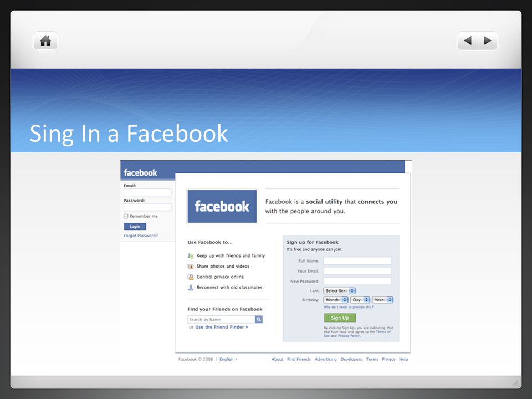Click the Share photos and videos text
This screenshot has height=399, width=532.
point(223,267)
